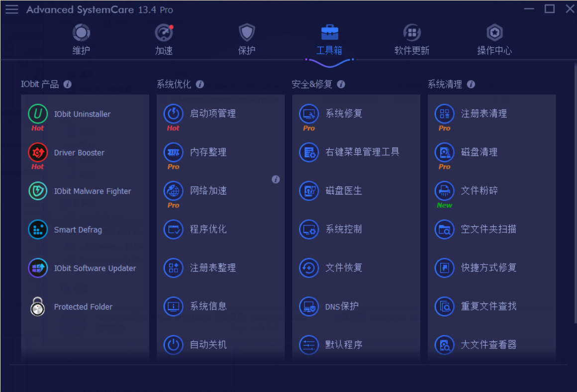Open the 网络加速 network booster tool

(199, 191)
